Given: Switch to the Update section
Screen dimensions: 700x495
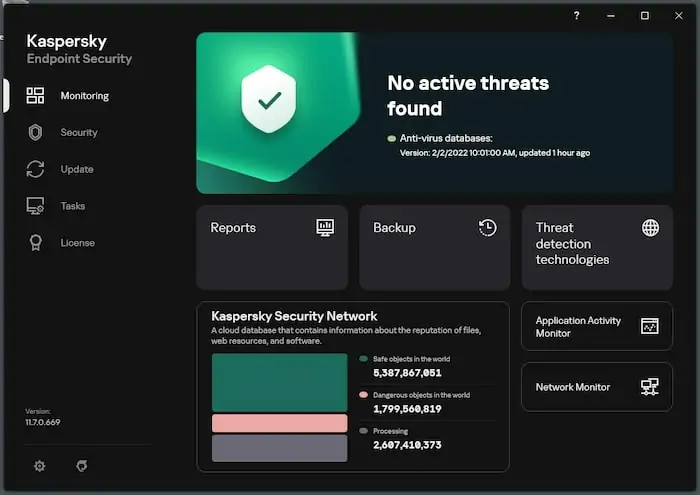Looking at the screenshot, I should click(x=77, y=169).
